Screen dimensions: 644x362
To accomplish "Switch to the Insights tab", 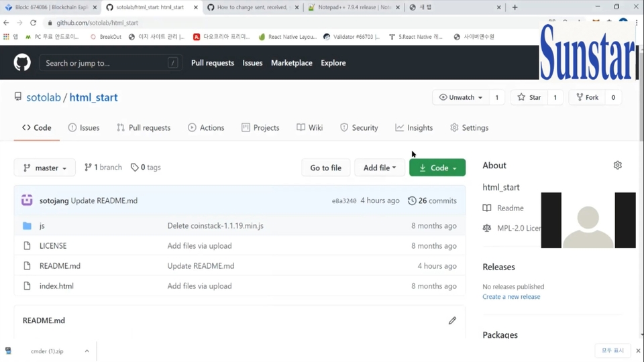I will [414, 127].
